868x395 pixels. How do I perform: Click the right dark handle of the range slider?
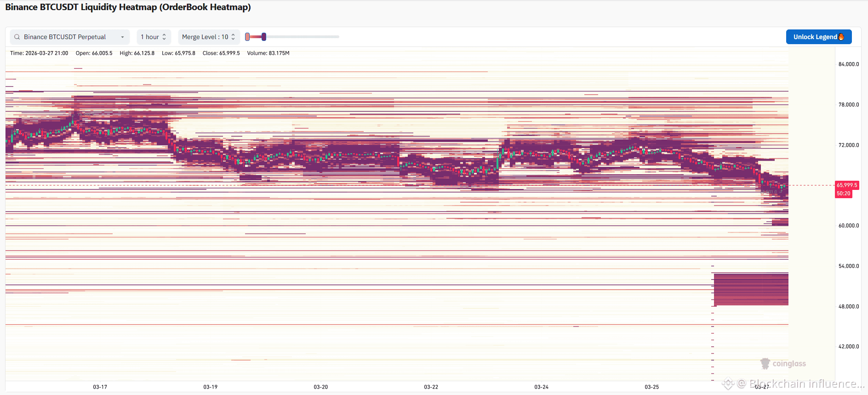[264, 37]
